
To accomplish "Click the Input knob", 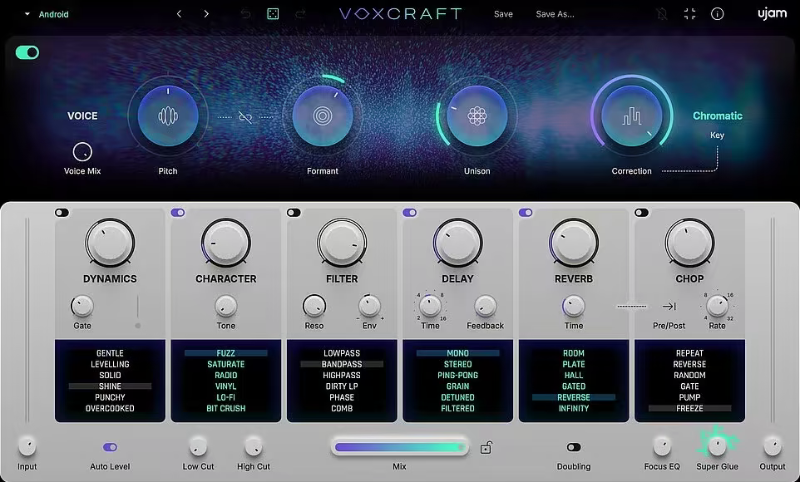I will (x=27, y=446).
